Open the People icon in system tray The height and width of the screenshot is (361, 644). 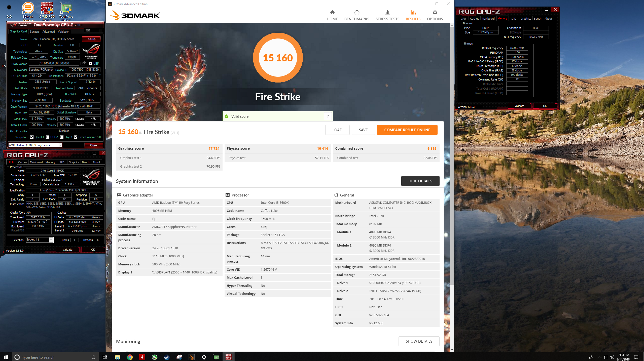click(591, 357)
